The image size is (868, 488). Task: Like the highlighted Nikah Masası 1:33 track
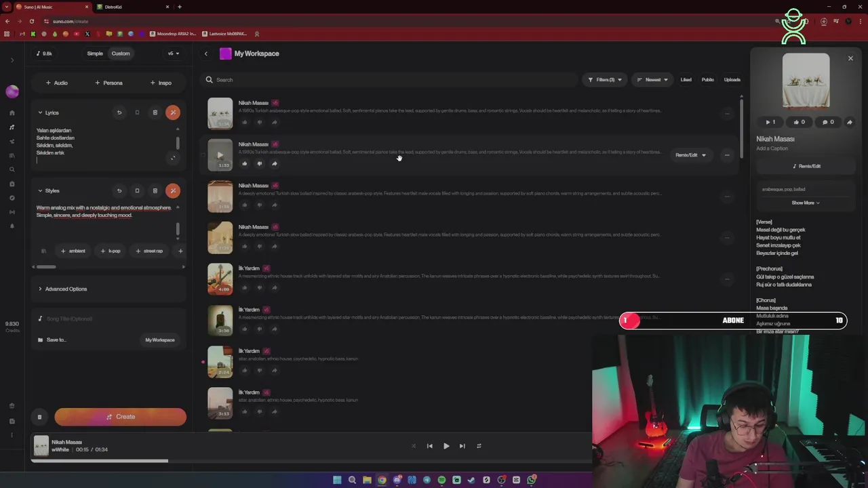click(245, 163)
